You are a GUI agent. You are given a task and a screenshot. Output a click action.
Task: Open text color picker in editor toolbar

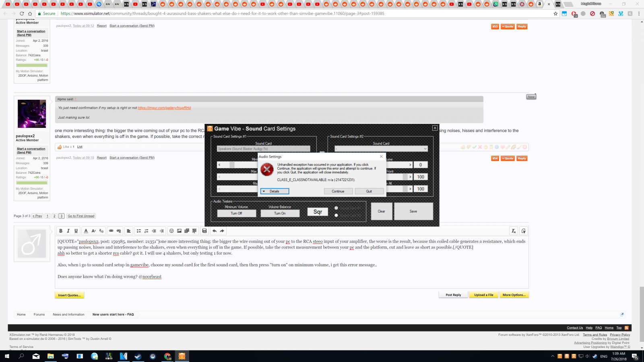tap(86, 231)
